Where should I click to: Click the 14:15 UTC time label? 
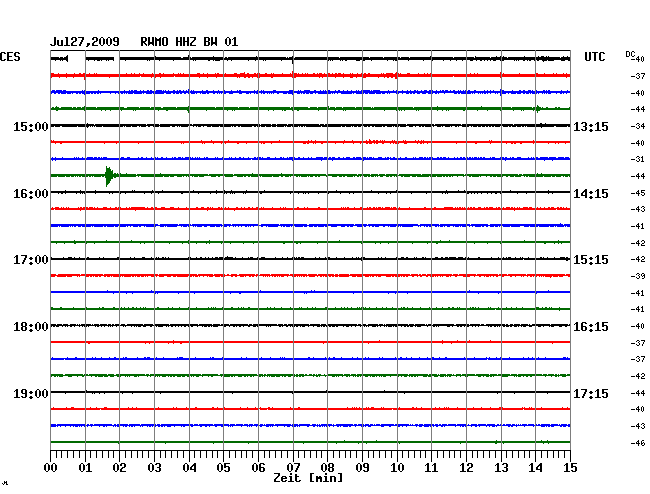[591, 194]
